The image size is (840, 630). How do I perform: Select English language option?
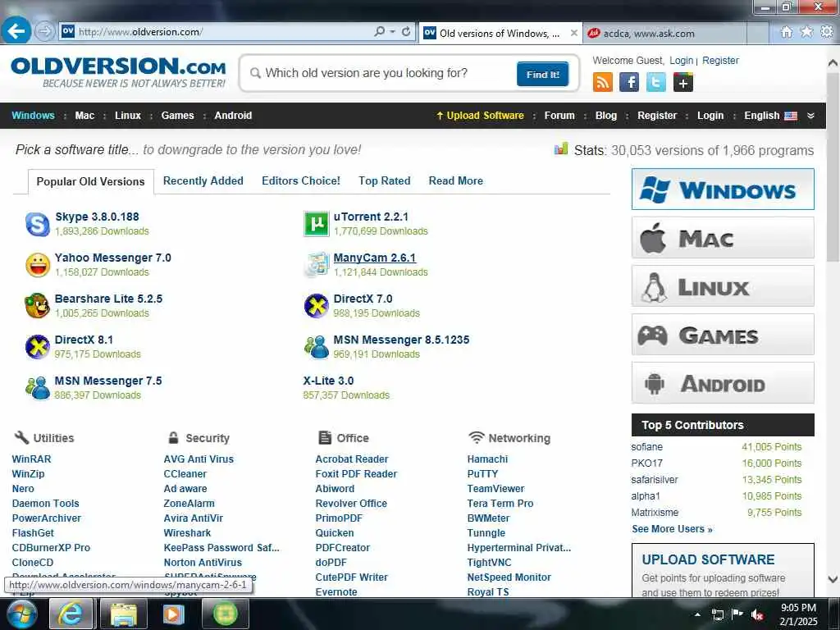click(770, 116)
